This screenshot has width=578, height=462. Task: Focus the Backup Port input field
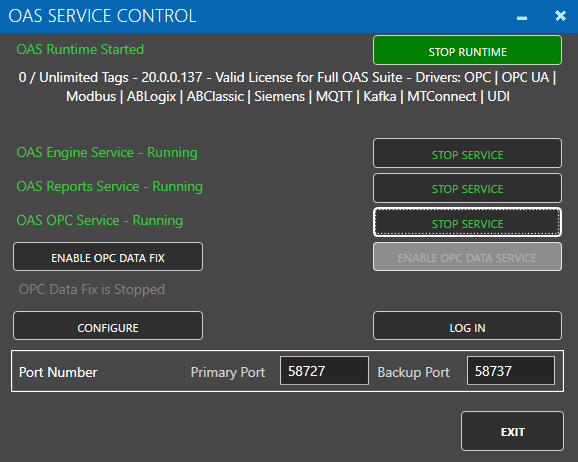[511, 371]
